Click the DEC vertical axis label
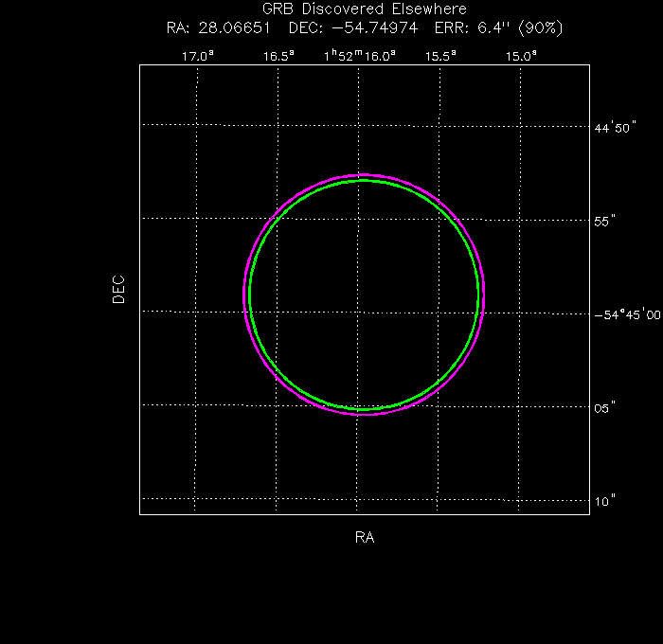663x644 pixels. pyautogui.click(x=119, y=288)
